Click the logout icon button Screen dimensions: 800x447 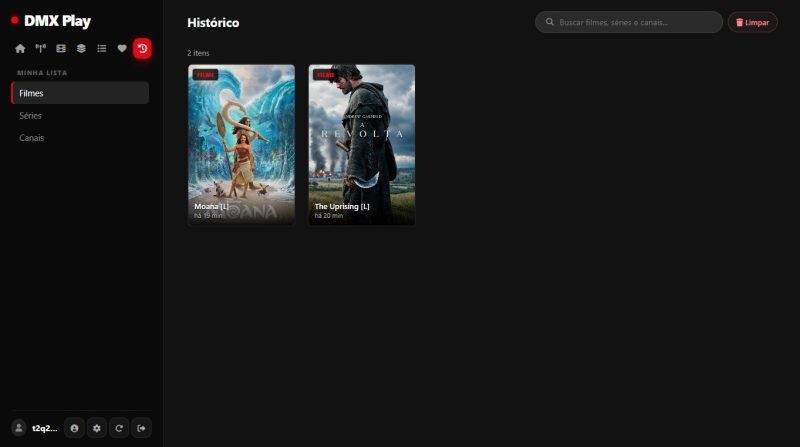tap(141, 428)
